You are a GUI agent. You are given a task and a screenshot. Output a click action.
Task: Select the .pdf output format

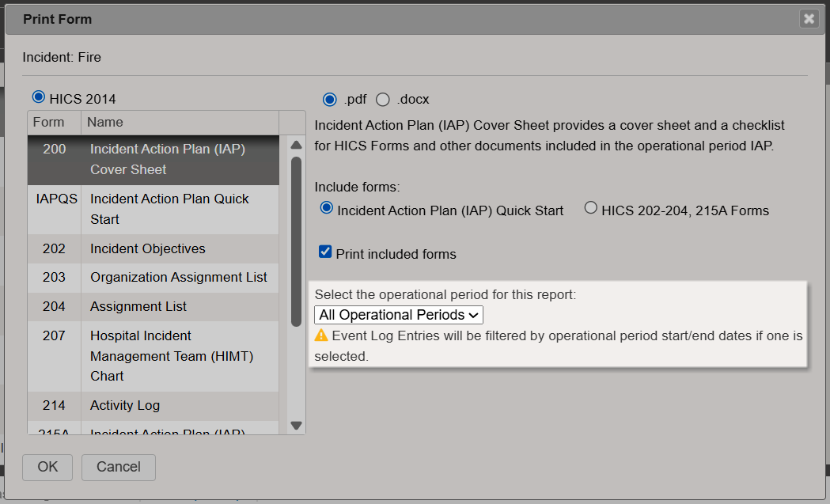tap(329, 100)
